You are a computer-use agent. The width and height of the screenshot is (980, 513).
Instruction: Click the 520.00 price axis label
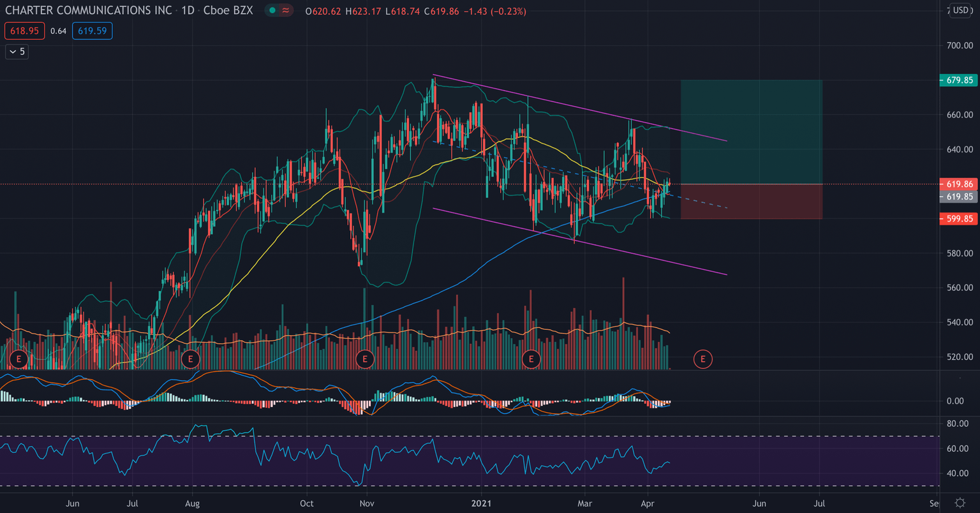coord(960,357)
